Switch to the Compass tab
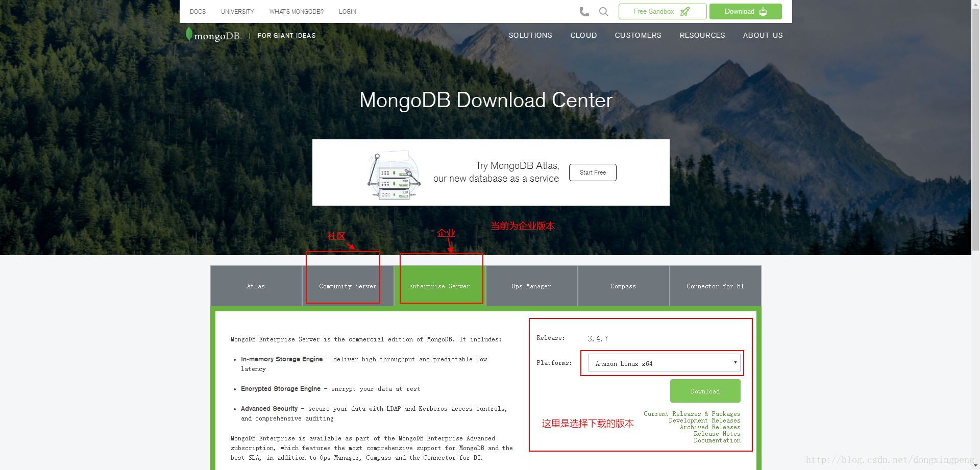Image resolution: width=980 pixels, height=470 pixels. 623,286
